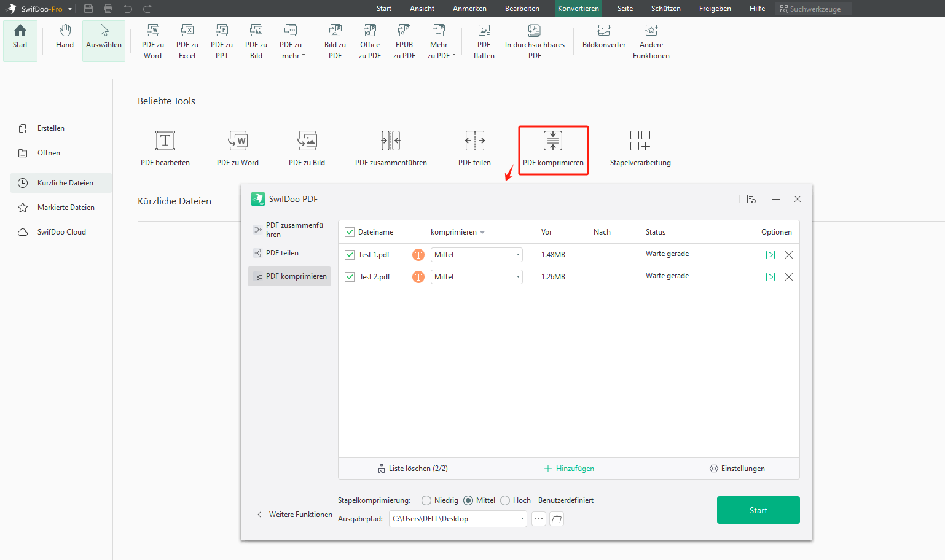Remove Test 2.pdf from the list
Screen dimensions: 945x560
coord(789,277)
